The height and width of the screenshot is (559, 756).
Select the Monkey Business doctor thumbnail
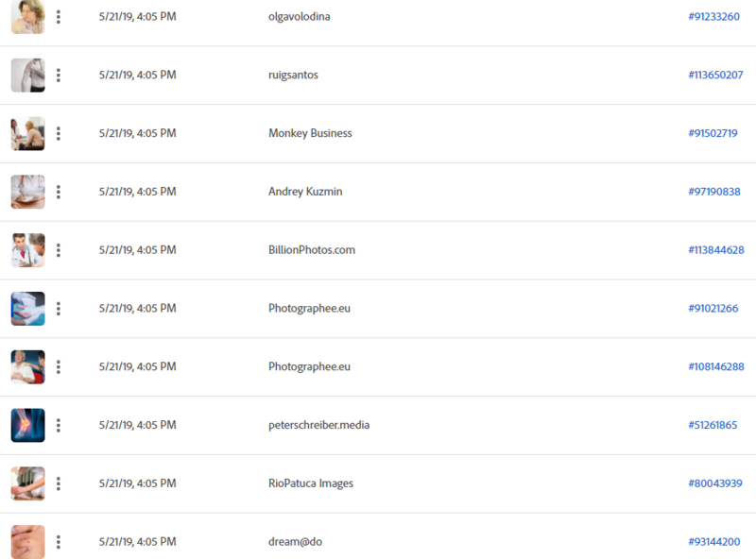[28, 133]
